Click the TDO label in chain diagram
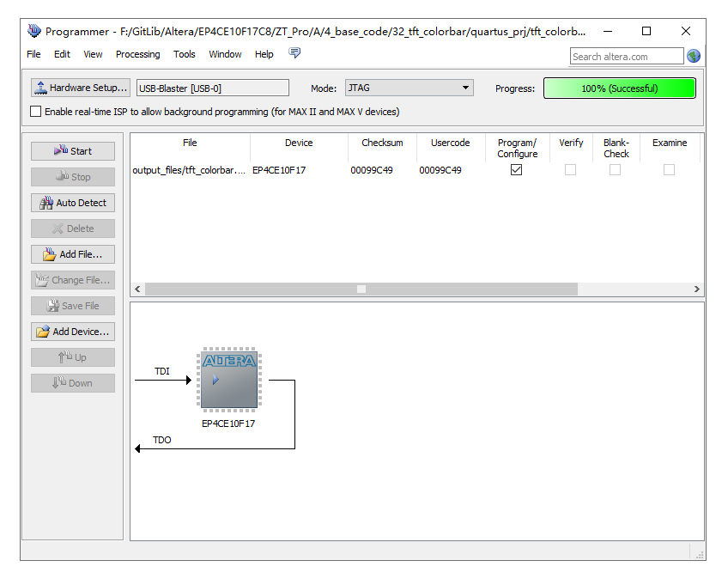 pyautogui.click(x=162, y=440)
